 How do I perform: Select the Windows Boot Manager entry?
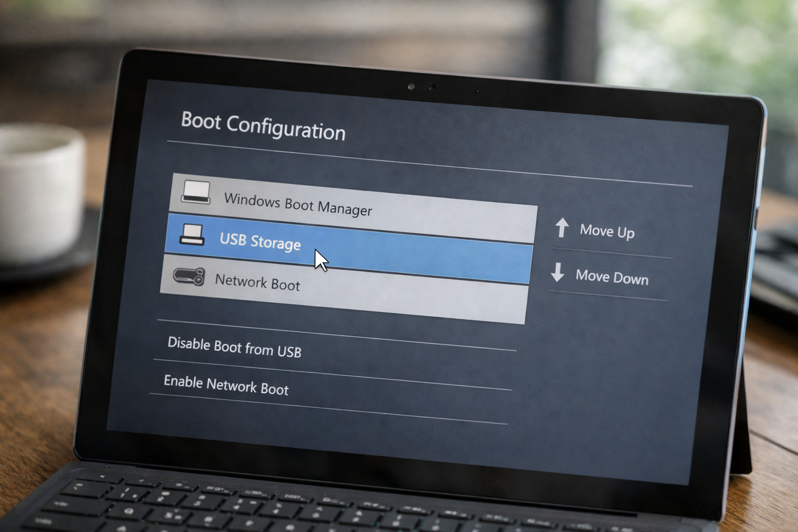point(352,208)
